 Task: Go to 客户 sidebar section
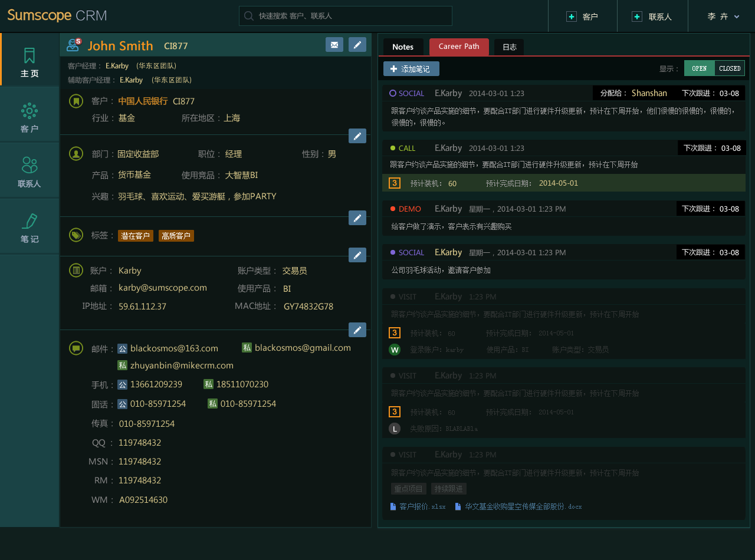pyautogui.click(x=29, y=115)
